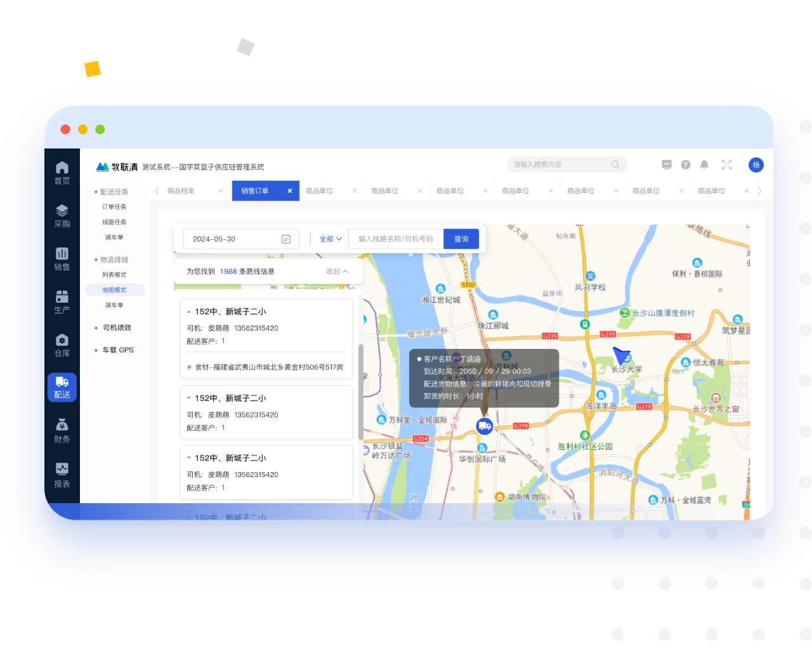
Task: Open the 首页 home sidebar icon
Action: [x=62, y=173]
